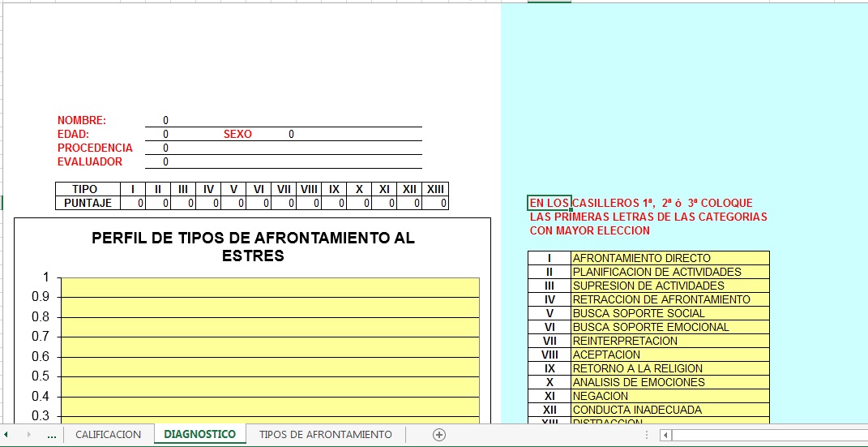This screenshot has height=447, width=868.
Task: Select PUNTAJE value under type VIII
Action: click(x=308, y=204)
